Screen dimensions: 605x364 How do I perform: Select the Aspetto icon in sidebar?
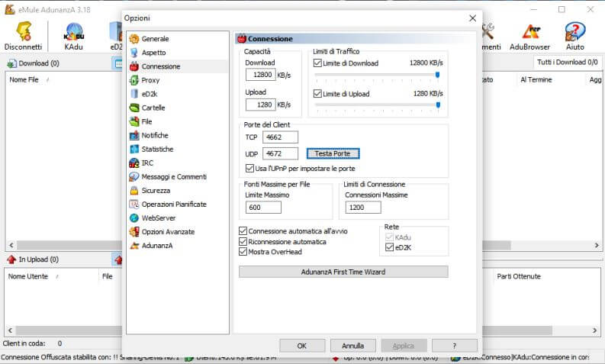(x=134, y=53)
